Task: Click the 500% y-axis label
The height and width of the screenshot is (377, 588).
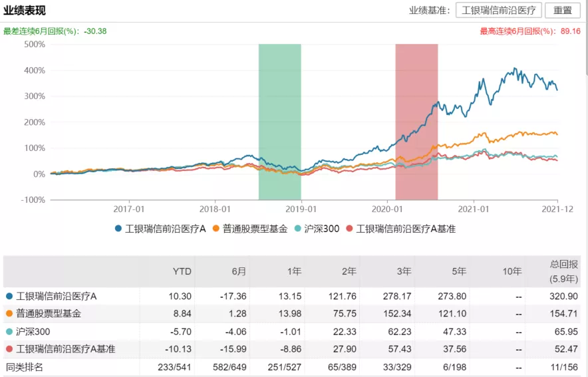Action: coord(35,45)
